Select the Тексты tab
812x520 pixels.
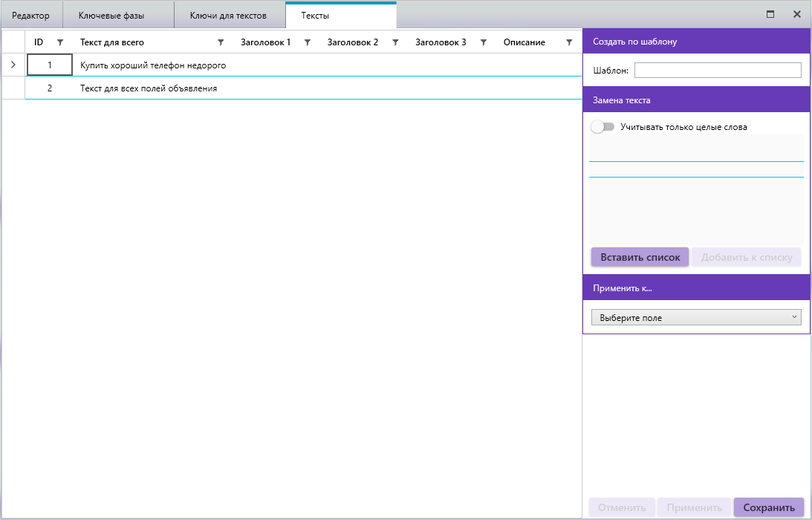click(315, 16)
